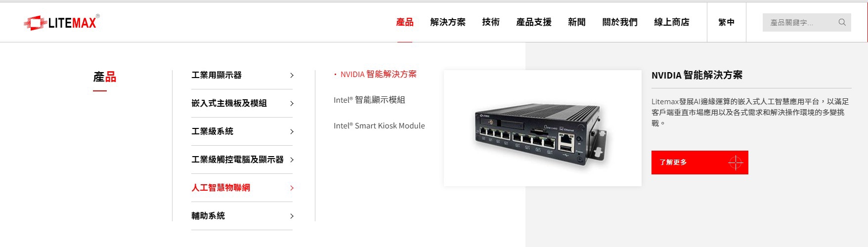This screenshot has width=868, height=247.
Task: Expand 輔助系統 chevron arrow
Action: click(x=292, y=216)
